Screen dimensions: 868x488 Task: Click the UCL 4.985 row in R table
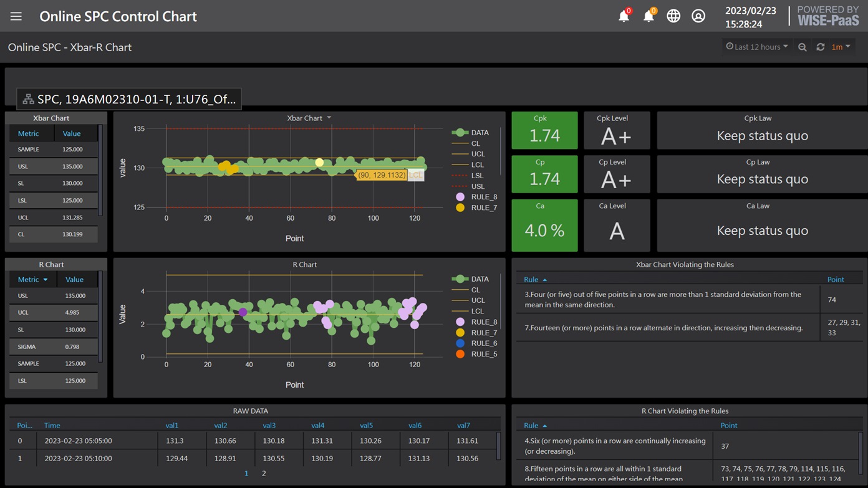pyautogui.click(x=54, y=312)
